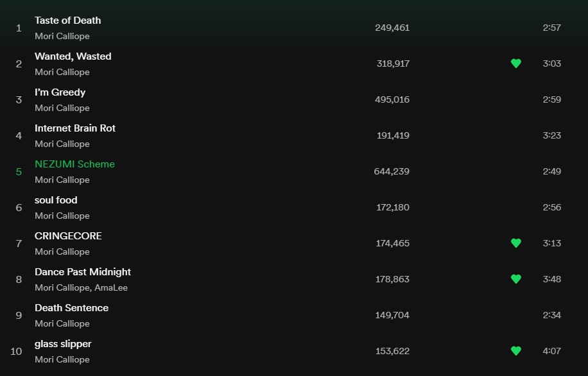Open AmaLee artist link on track 8

[111, 287]
